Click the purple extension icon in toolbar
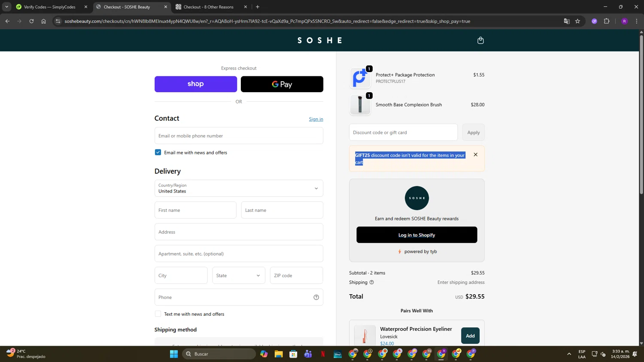644x362 pixels. 594,21
